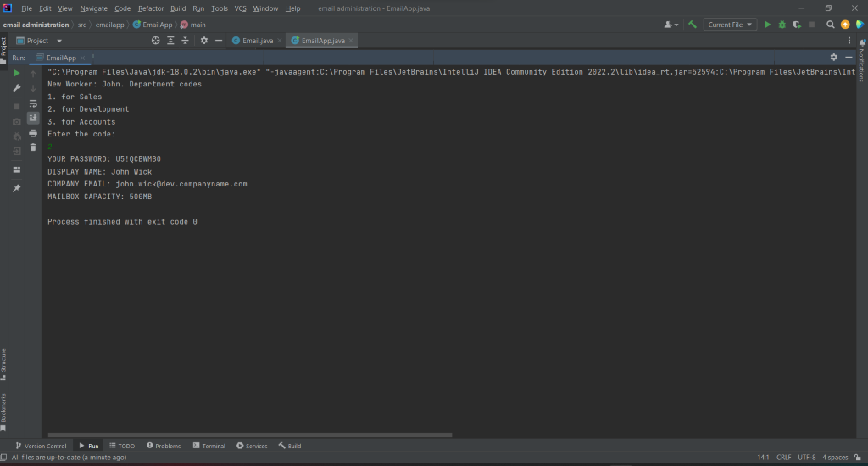Toggle the Bookmarks side panel
The image size is (868, 466).
pyautogui.click(x=4, y=413)
